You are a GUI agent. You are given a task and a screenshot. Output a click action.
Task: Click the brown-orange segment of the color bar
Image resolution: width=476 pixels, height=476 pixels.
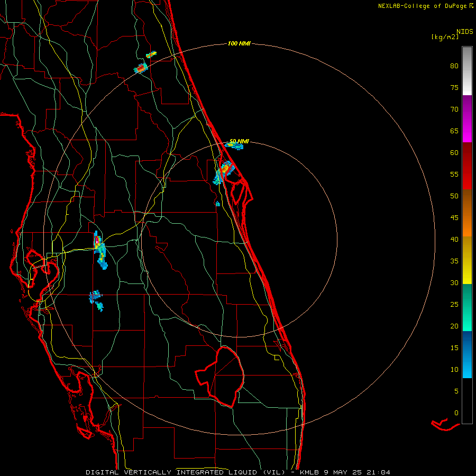(467, 213)
